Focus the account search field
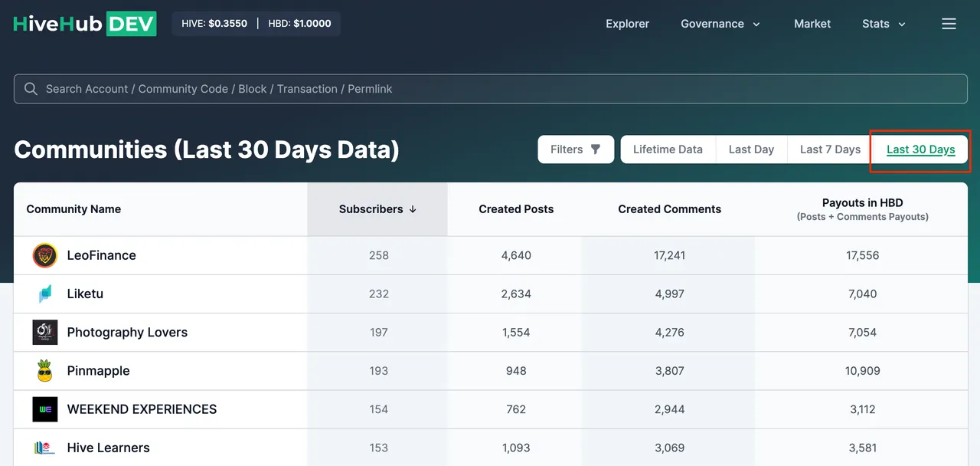 491,89
